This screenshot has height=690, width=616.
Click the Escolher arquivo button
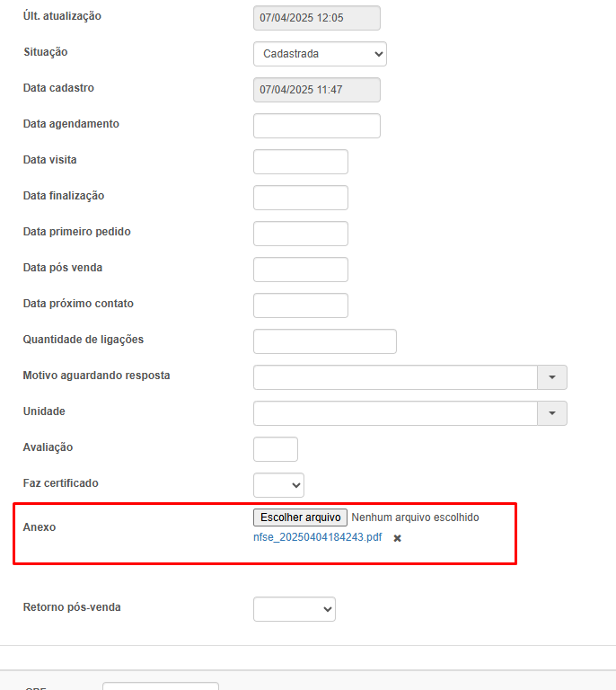[x=300, y=517]
